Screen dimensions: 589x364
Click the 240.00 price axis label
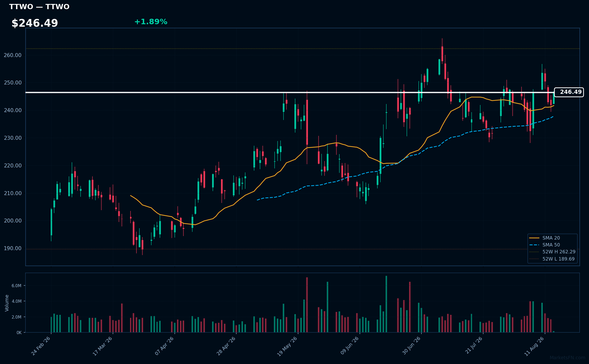point(13,110)
